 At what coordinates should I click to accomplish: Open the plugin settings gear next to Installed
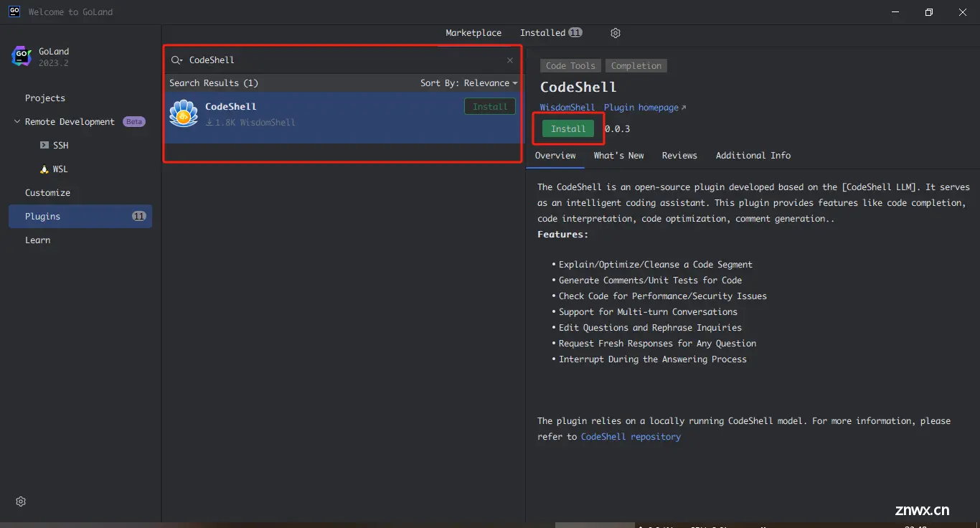point(616,33)
